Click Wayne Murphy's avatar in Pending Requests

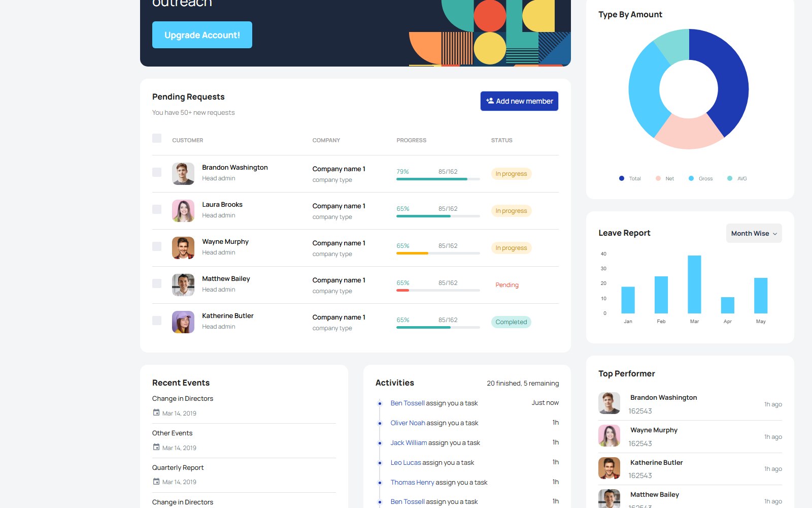[183, 248]
